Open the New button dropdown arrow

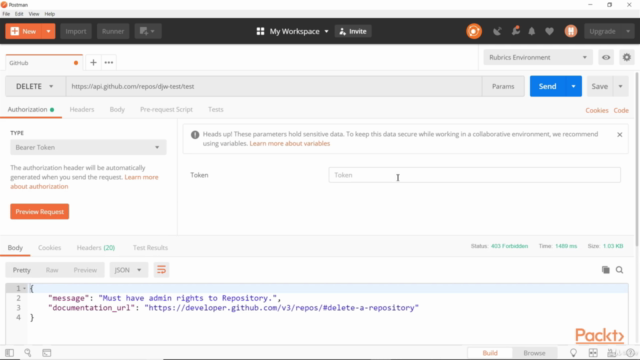(x=48, y=31)
